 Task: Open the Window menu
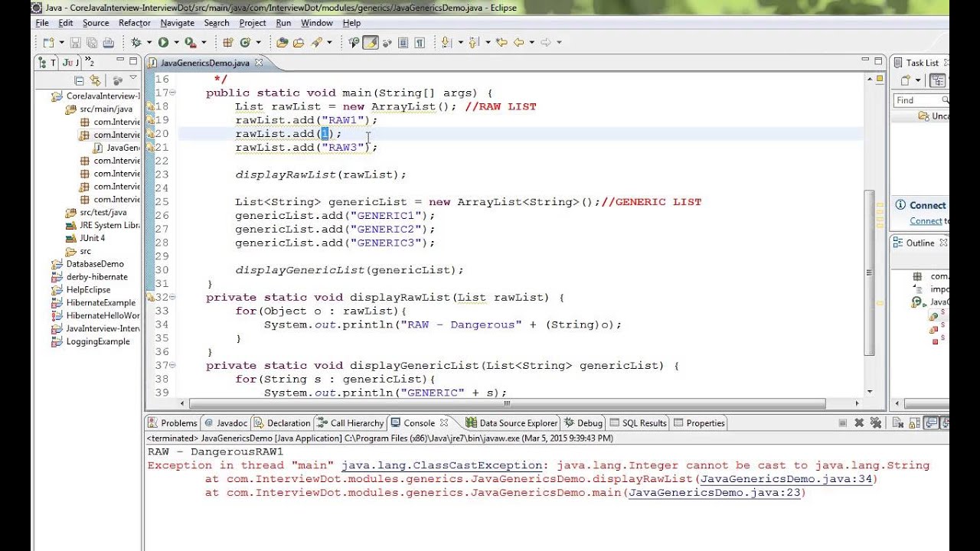tap(317, 23)
